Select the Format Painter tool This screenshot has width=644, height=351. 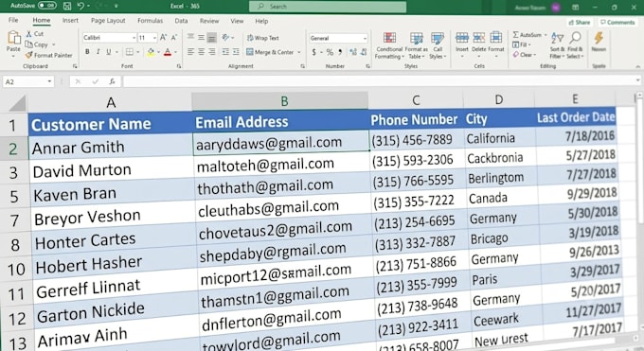click(48, 55)
